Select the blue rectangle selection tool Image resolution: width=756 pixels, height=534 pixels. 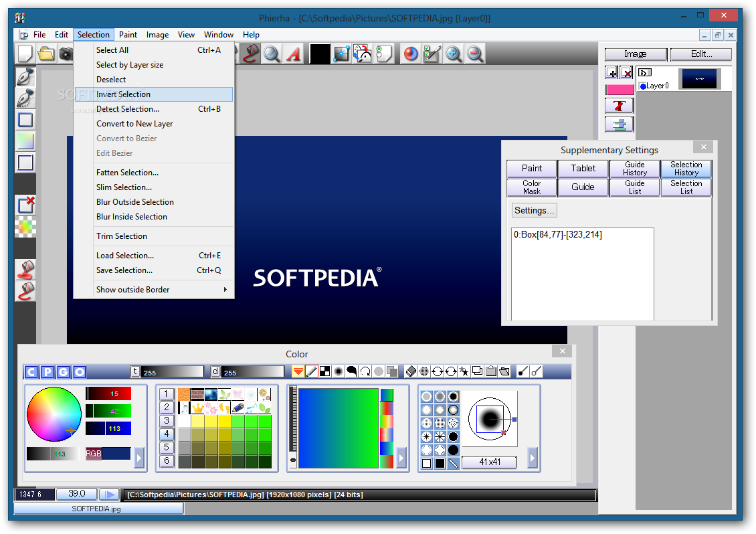click(x=25, y=120)
